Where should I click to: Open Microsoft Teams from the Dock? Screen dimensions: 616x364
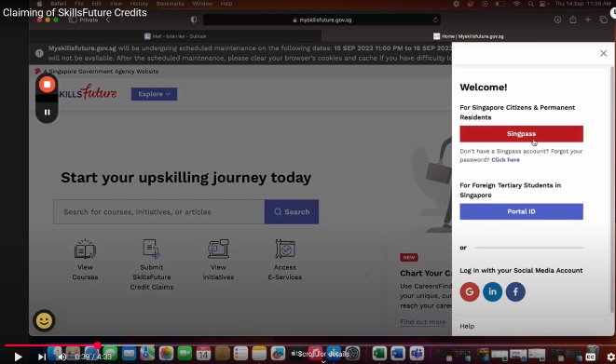[x=417, y=354]
